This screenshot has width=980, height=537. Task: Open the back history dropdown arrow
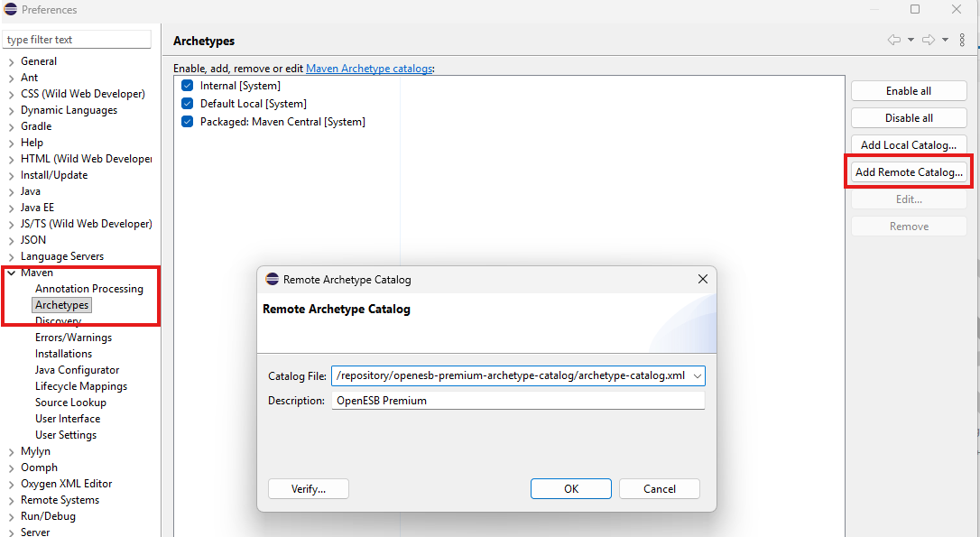[911, 40]
